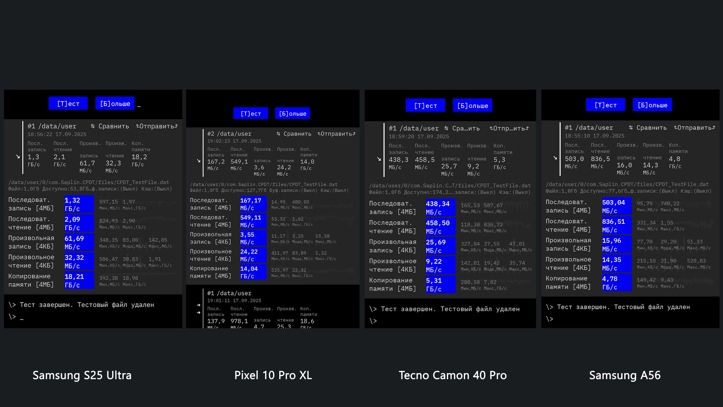Select the 3,55 МБ/с value in Pixel panel
This screenshot has width=723, height=407.
pos(253,238)
